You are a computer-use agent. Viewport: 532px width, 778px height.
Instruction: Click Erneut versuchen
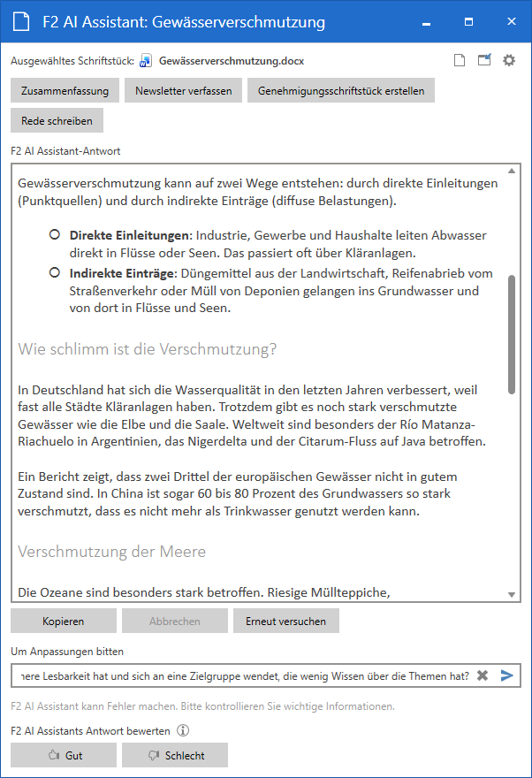pos(286,621)
